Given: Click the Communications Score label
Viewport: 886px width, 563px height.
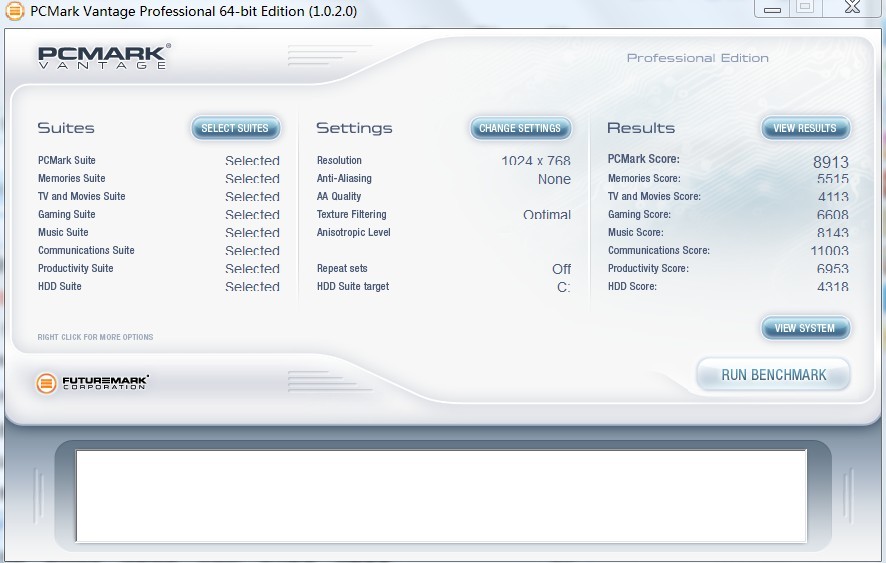Looking at the screenshot, I should pyautogui.click(x=659, y=250).
